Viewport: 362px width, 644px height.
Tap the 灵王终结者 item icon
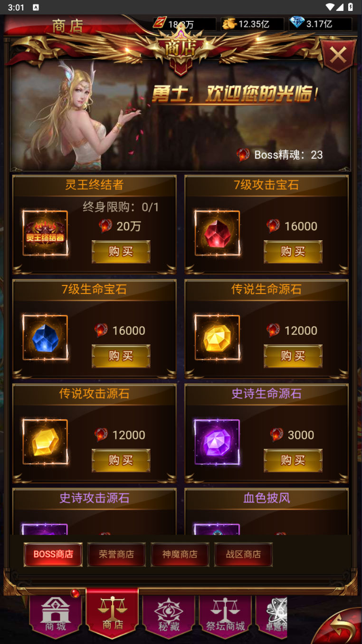[45, 233]
